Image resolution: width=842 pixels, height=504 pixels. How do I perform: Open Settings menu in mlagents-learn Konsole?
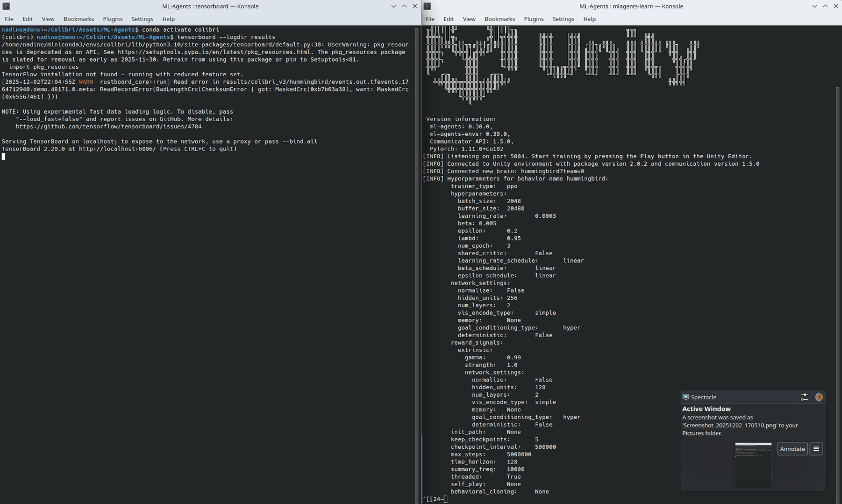point(563,19)
